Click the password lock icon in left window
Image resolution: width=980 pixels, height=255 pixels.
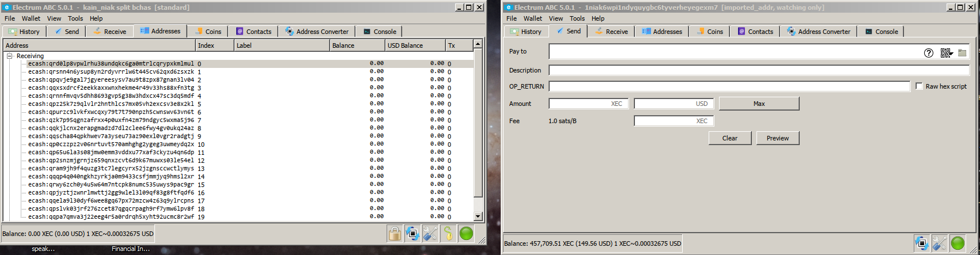(x=395, y=233)
